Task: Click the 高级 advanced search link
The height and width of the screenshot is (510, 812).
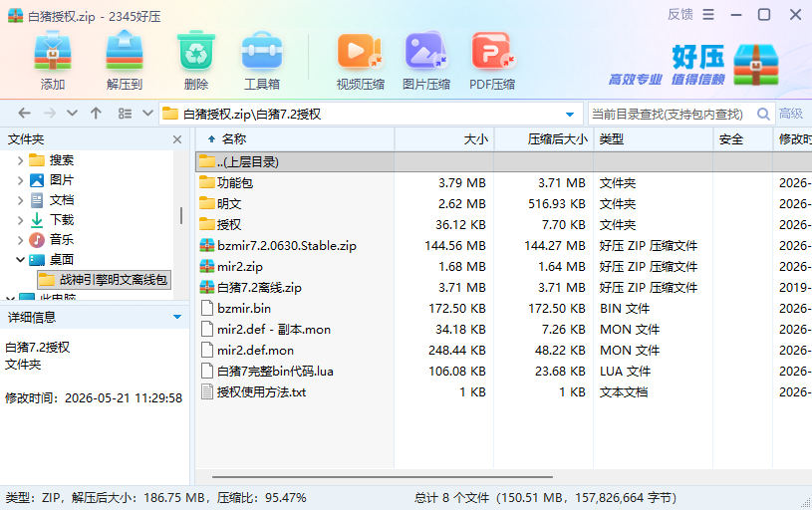Action: pos(791,114)
